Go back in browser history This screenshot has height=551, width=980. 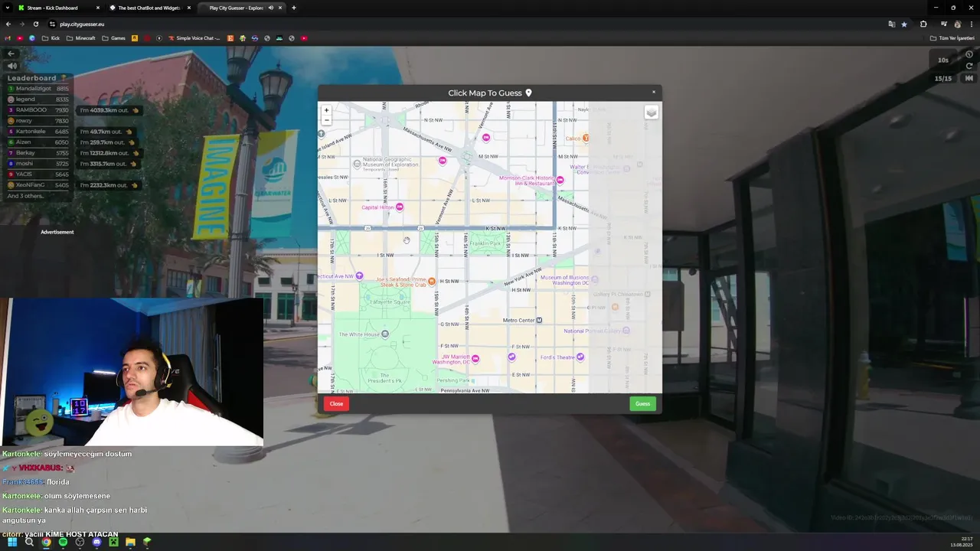8,24
